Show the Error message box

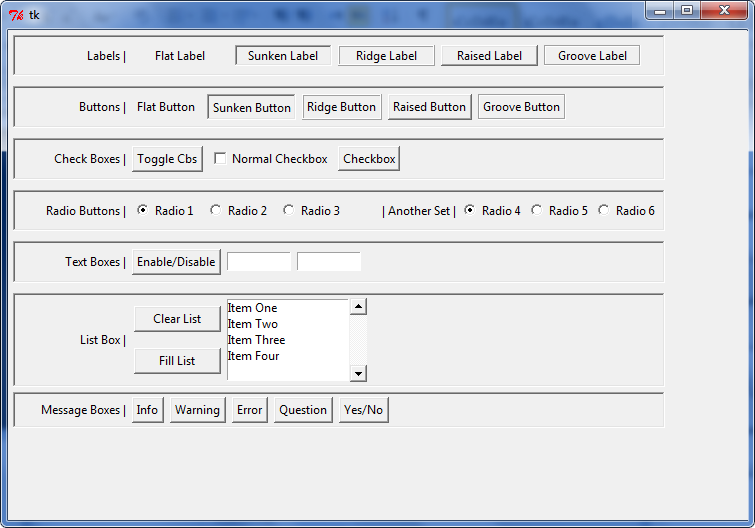point(250,410)
